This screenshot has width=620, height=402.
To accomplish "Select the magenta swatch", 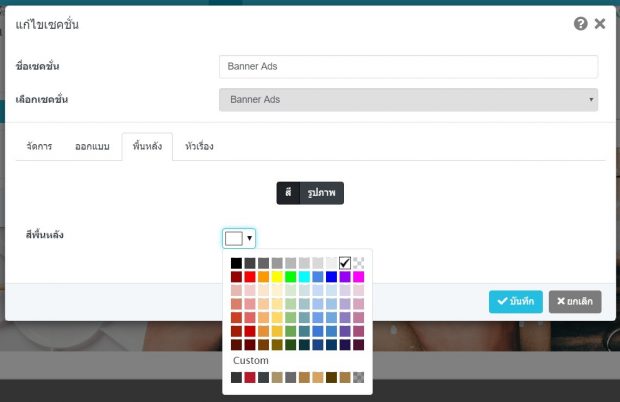I will point(359,277).
